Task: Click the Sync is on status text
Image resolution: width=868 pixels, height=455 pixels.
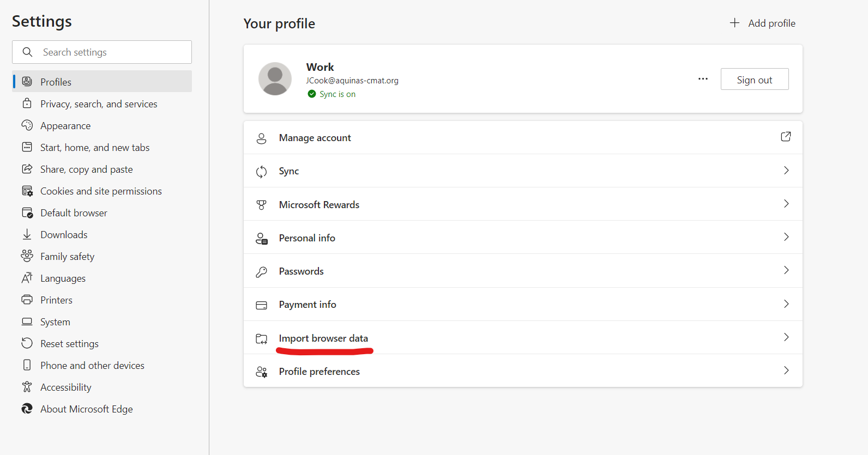Action: [x=337, y=94]
